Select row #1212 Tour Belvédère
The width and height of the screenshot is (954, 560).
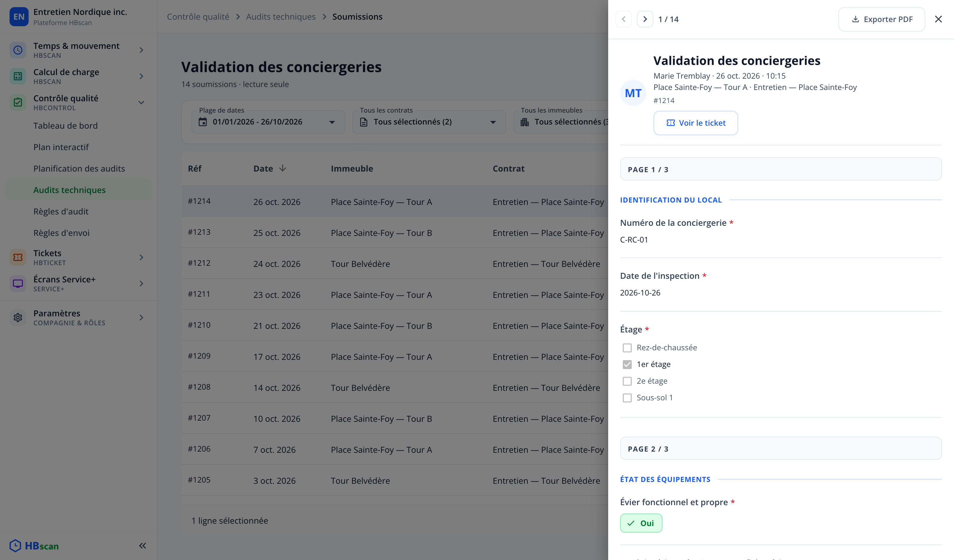pyautogui.click(x=395, y=263)
